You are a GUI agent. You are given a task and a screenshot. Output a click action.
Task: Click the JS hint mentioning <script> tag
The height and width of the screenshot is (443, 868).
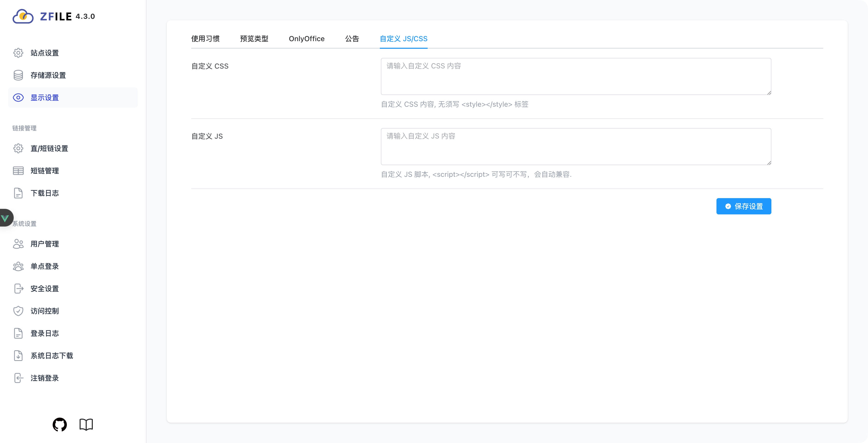tap(476, 174)
